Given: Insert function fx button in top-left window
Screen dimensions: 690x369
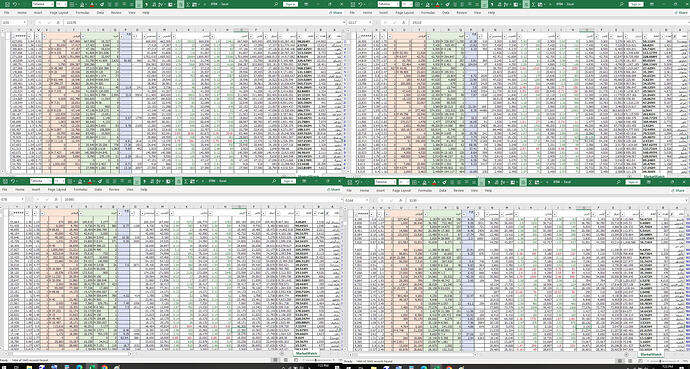Looking at the screenshot, I should 58,22.
